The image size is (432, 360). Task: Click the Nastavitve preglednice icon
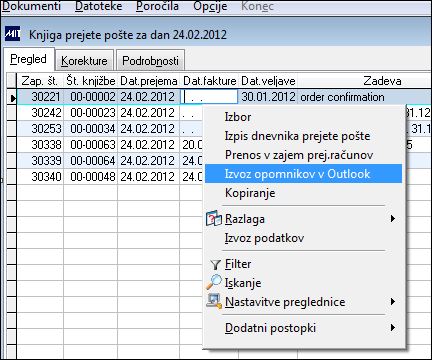pos(214,301)
